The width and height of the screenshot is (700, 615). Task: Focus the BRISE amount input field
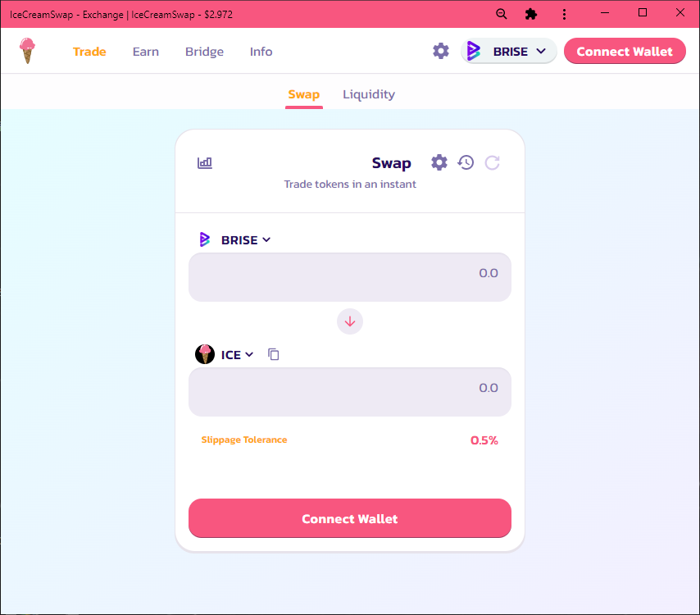(x=350, y=277)
